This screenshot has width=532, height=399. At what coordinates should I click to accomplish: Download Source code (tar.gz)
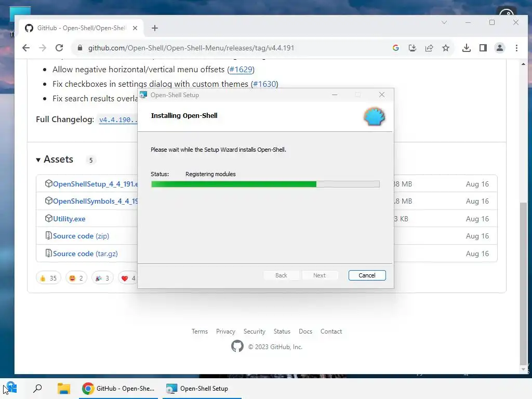(x=85, y=254)
